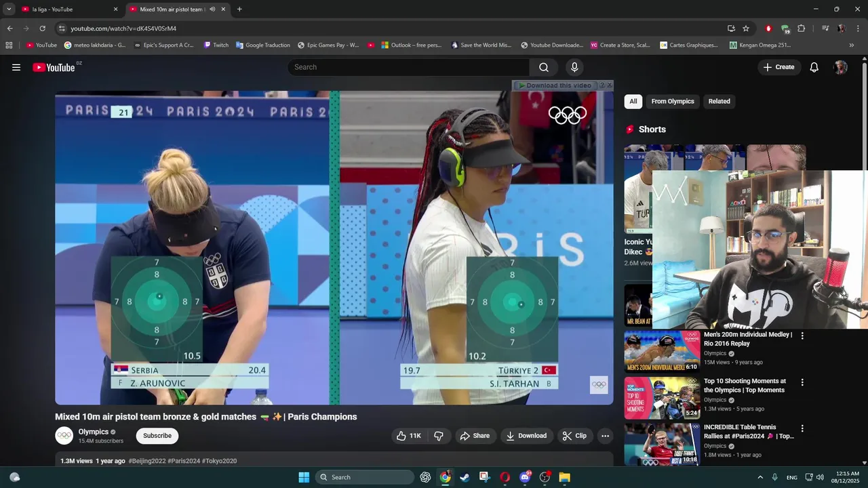
Task: Open help on the download overlay question mark
Action: coord(601,85)
